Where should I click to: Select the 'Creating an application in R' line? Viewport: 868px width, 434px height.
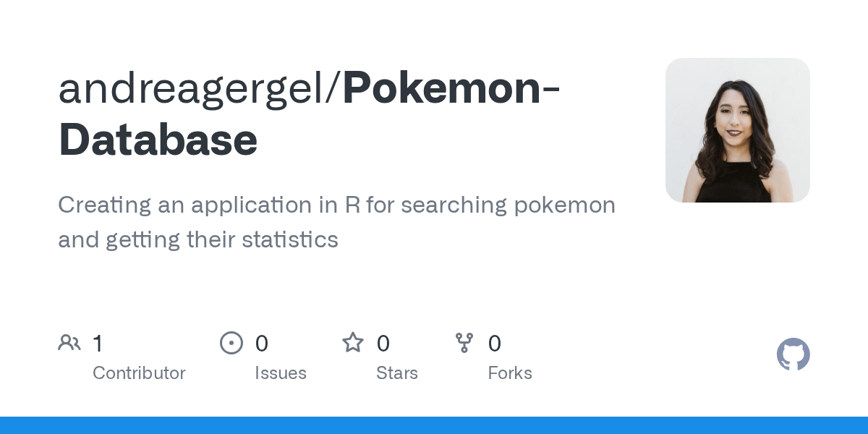[336, 205]
